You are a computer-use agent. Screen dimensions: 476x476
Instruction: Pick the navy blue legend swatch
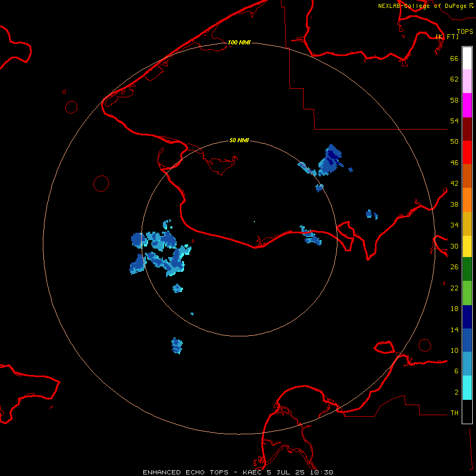click(x=467, y=317)
